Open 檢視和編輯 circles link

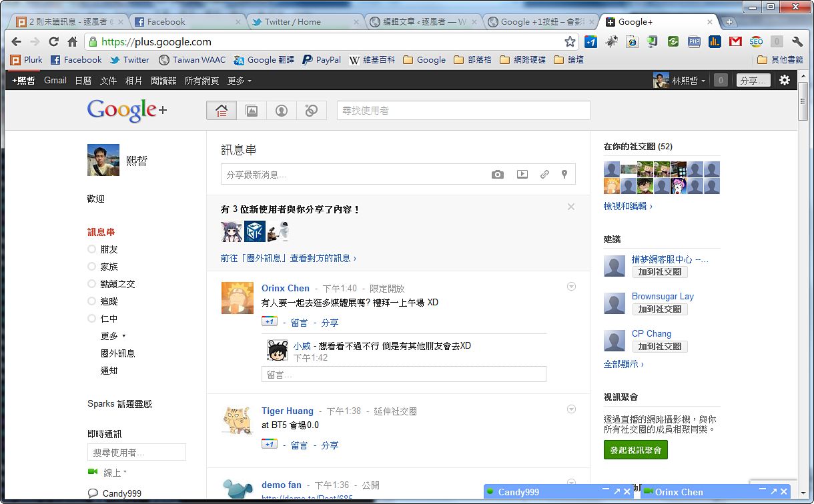[628, 206]
